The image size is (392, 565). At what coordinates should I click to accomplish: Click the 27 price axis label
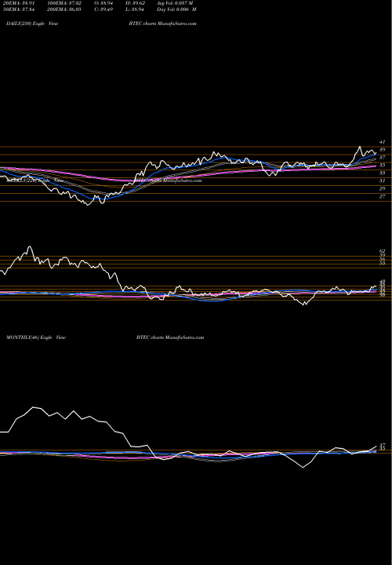(x=383, y=197)
